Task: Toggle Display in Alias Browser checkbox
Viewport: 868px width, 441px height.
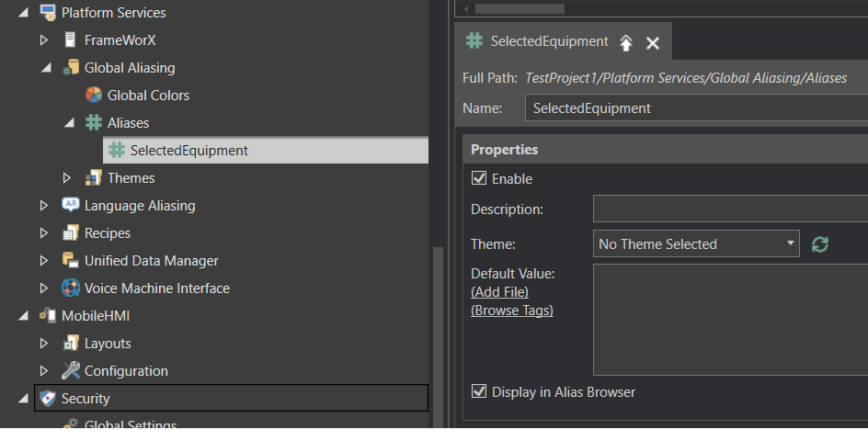Action: point(479,391)
